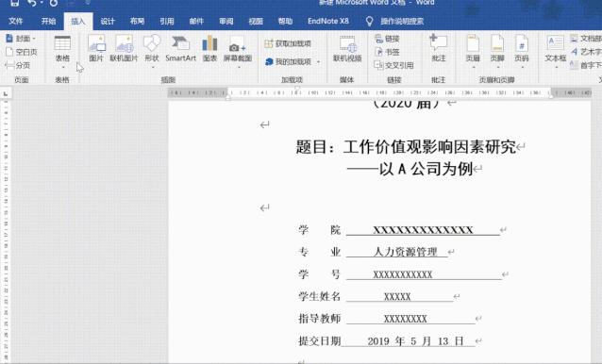Click the 指导教师 field value
Viewport: 602px width, 364px height.
(x=406, y=319)
